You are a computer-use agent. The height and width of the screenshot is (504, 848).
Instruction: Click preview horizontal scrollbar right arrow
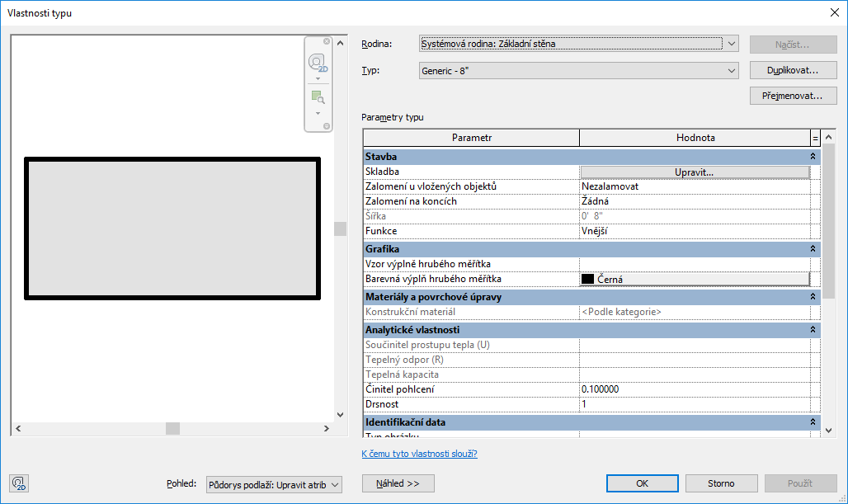point(326,428)
